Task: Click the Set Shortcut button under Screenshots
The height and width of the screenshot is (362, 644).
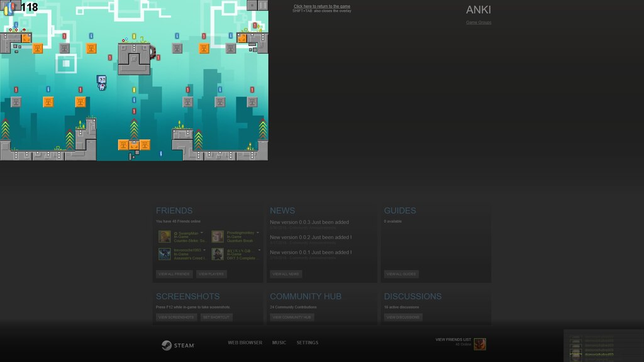Action: point(216,317)
